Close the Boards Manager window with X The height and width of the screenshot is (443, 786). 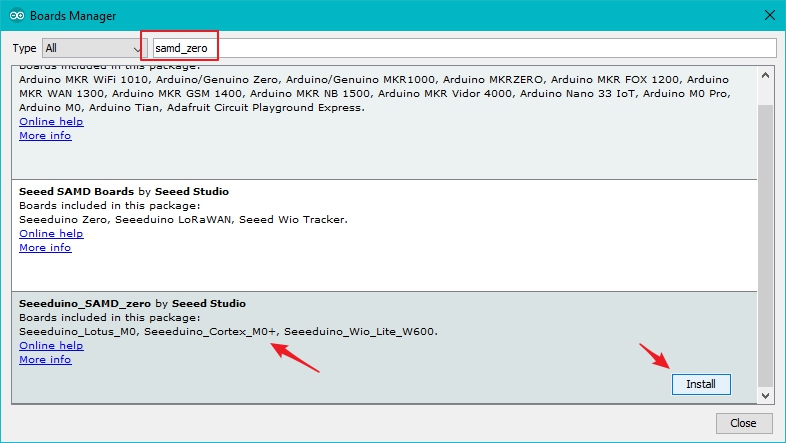click(768, 16)
